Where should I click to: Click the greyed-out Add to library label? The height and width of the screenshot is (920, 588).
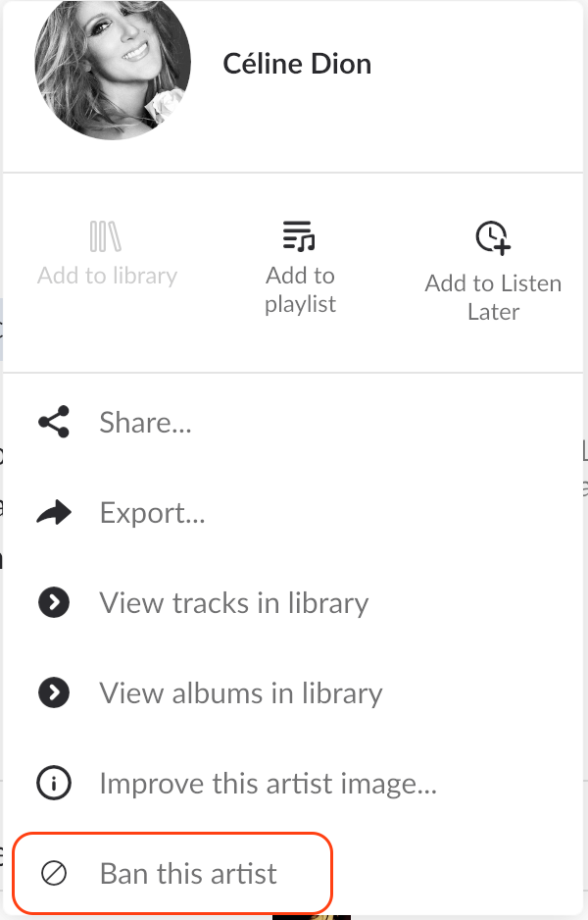pyautogui.click(x=108, y=276)
